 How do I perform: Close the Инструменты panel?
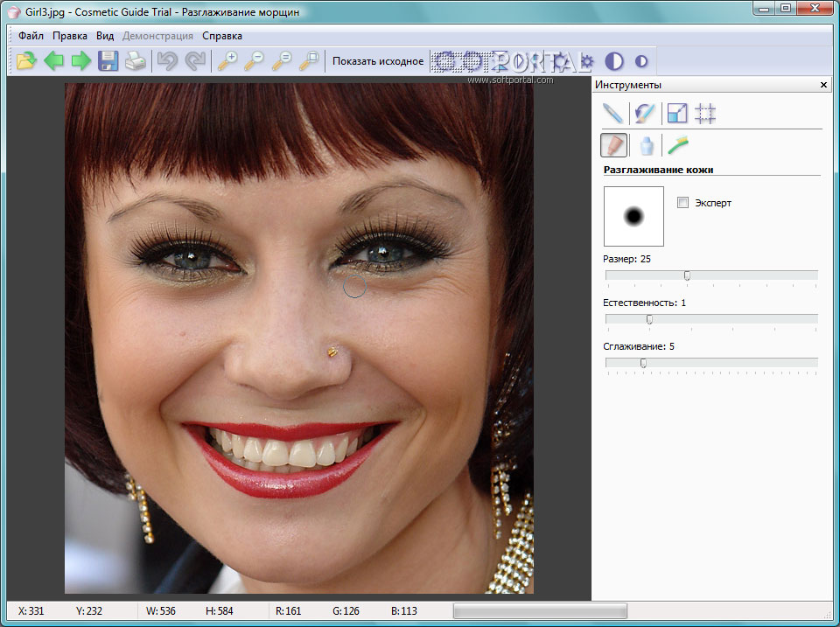[x=823, y=85]
